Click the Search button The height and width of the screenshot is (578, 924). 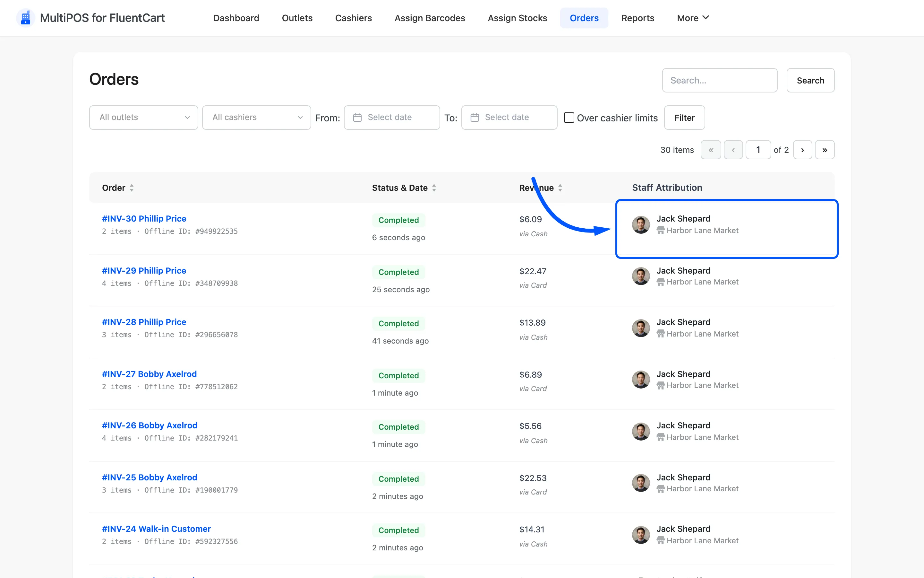coord(811,80)
